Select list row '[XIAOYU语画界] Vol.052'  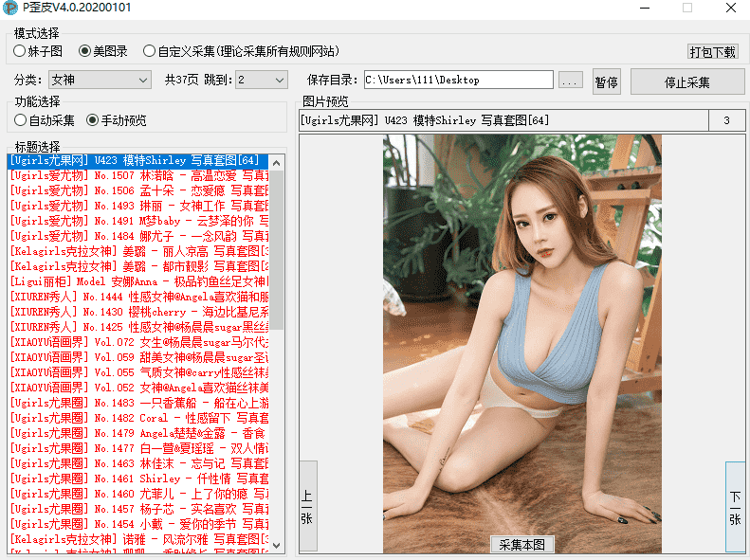138,388
